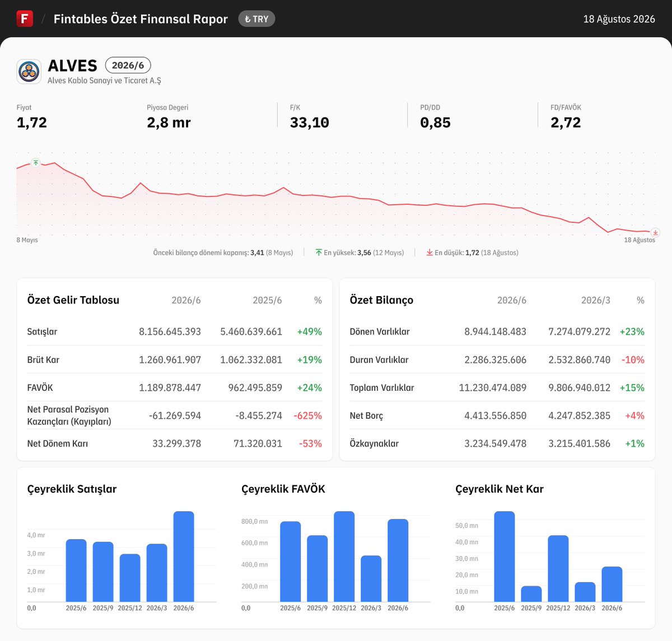Image resolution: width=672 pixels, height=641 pixels.
Task: Click the -625% change value
Action: pos(308,415)
